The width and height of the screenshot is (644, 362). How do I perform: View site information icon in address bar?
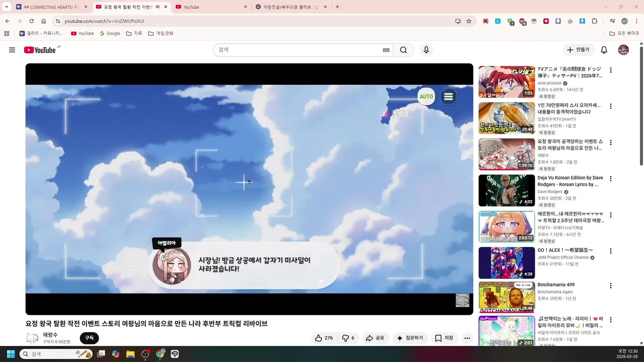coord(58,21)
